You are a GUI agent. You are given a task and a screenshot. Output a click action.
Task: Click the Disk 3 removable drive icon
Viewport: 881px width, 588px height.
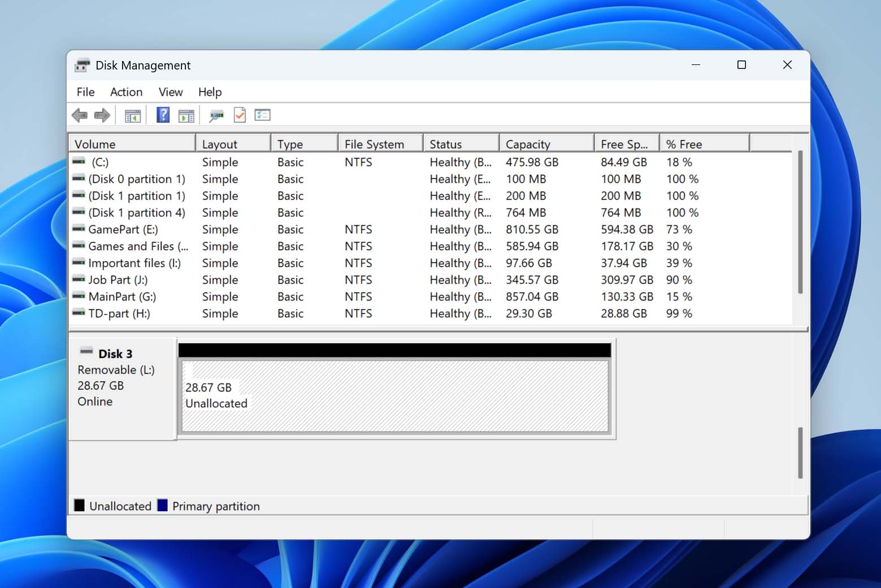point(86,351)
